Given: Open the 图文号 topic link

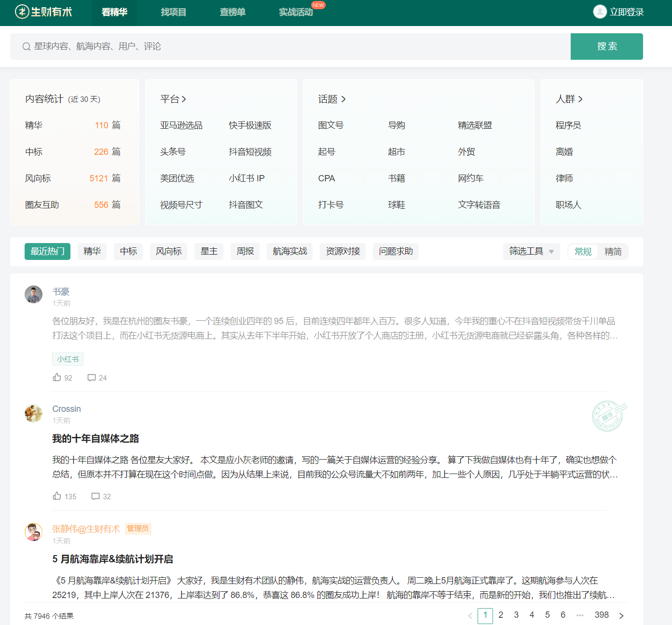Looking at the screenshot, I should [331, 125].
